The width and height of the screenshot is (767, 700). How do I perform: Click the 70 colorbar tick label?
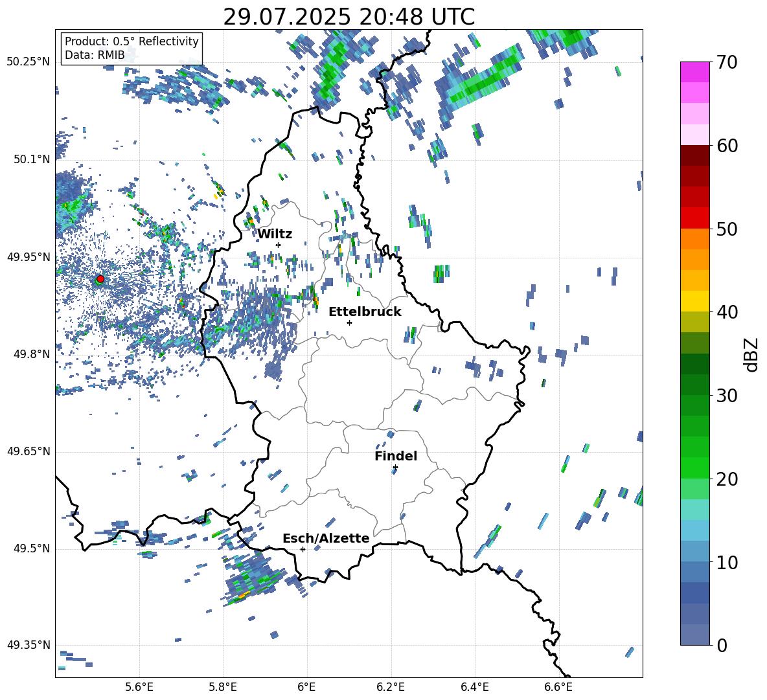coord(727,63)
